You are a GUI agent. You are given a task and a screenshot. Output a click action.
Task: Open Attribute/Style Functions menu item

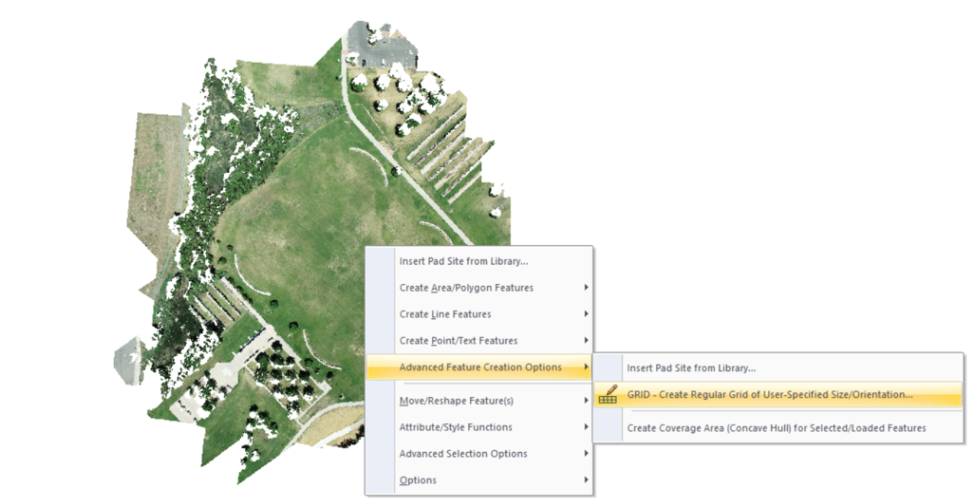coord(455,427)
